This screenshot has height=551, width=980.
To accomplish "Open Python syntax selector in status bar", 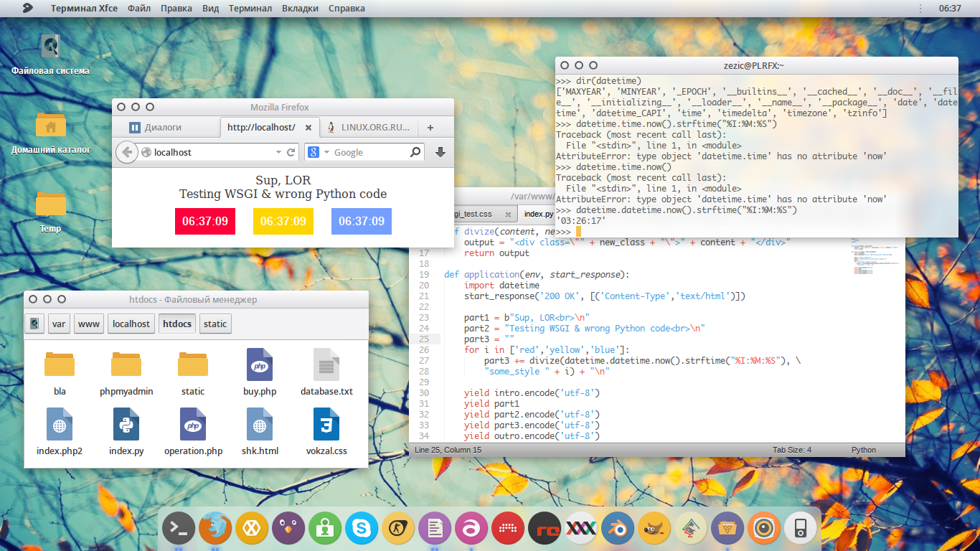I will pos(864,450).
